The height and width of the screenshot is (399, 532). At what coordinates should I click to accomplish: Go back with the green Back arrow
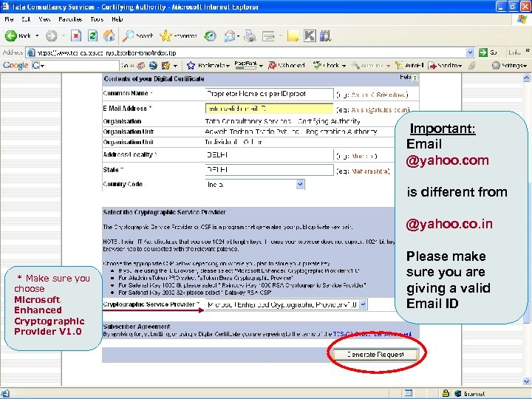point(18,35)
